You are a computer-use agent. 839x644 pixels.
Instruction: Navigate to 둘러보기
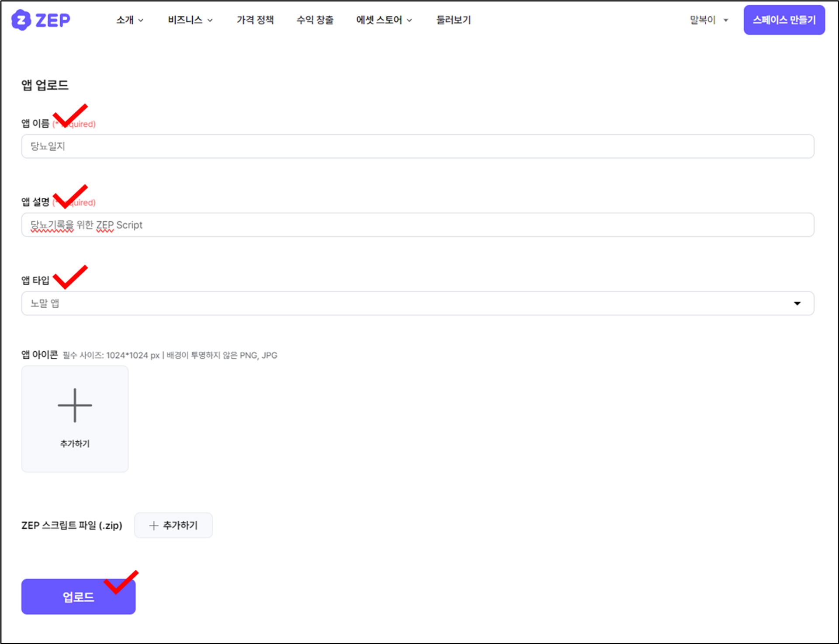[453, 20]
